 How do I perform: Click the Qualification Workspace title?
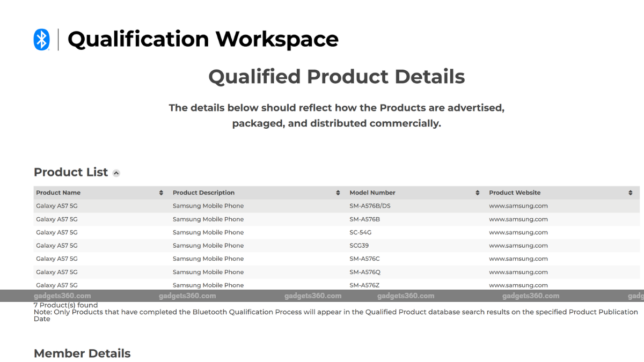click(x=203, y=40)
